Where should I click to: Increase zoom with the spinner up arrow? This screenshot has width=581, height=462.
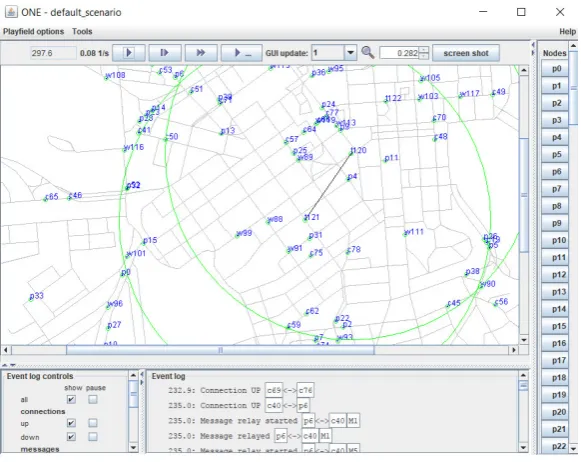pyautogui.click(x=424, y=50)
